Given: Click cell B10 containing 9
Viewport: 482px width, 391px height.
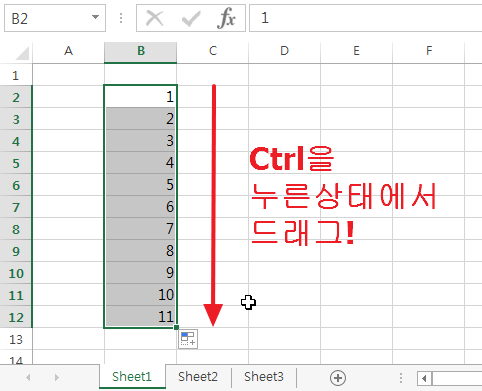Looking at the screenshot, I should pos(141,273).
